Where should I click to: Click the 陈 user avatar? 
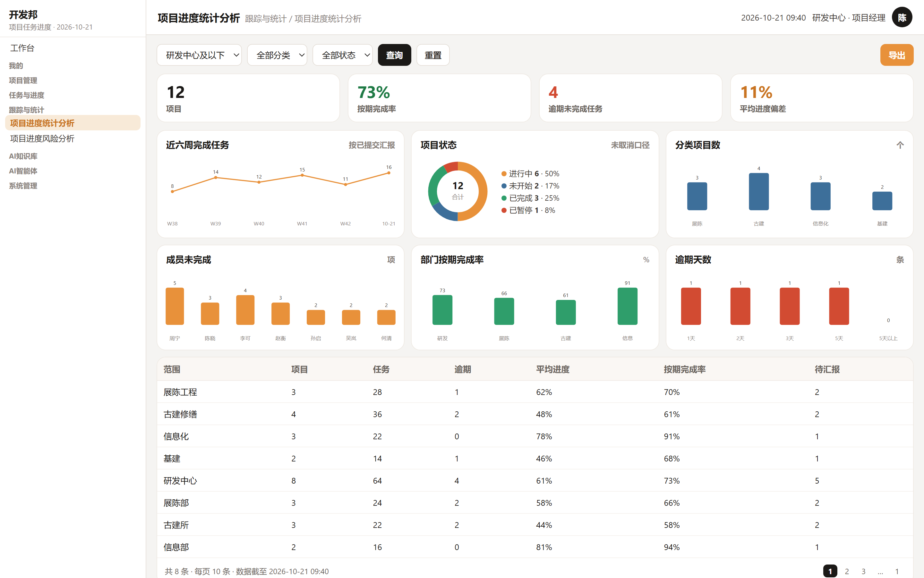pyautogui.click(x=902, y=18)
